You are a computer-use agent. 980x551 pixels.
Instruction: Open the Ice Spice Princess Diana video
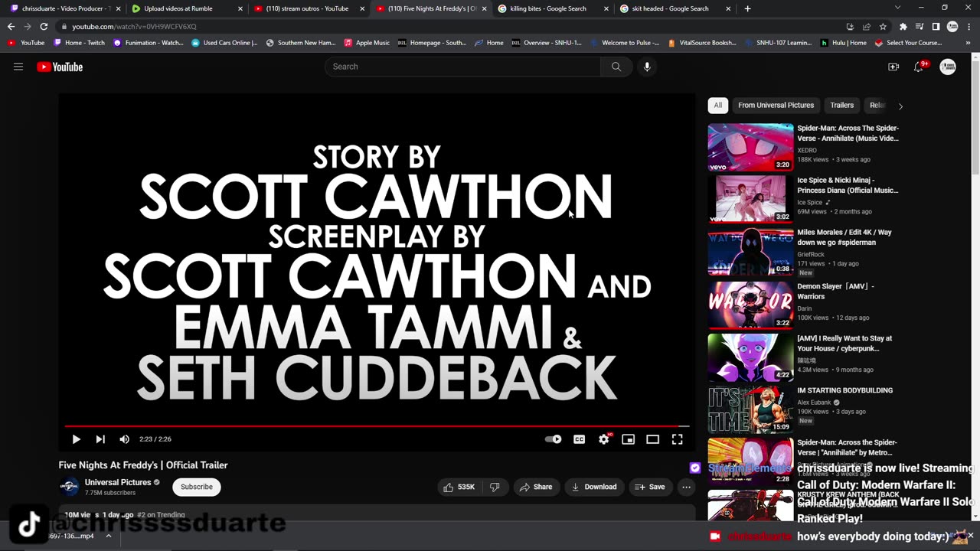(x=750, y=200)
